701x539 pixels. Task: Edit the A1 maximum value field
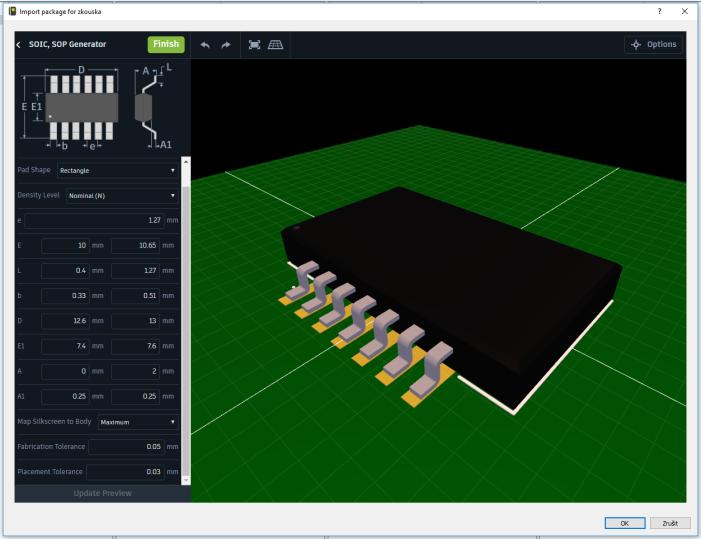pos(135,396)
